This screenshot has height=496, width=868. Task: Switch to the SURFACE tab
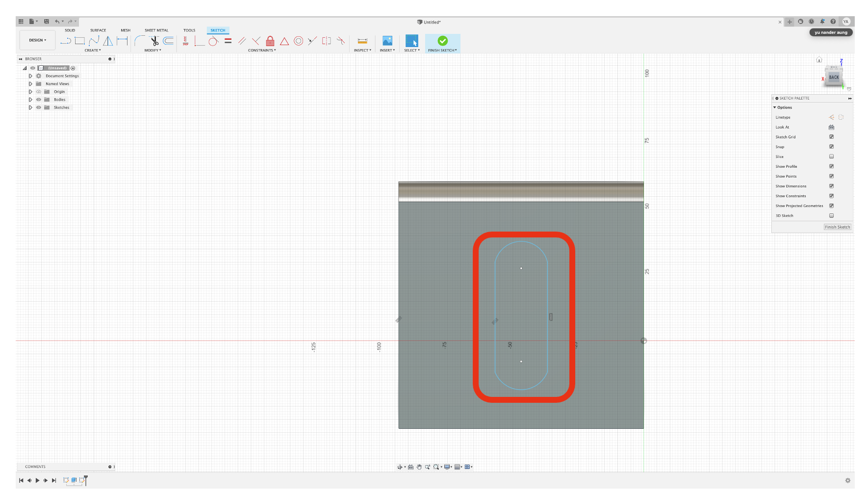[x=98, y=30]
